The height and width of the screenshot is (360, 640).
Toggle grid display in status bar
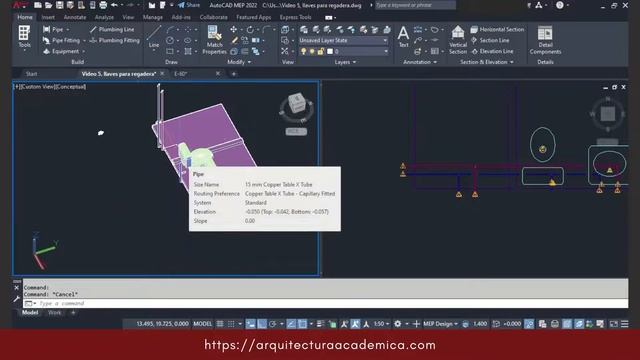tap(220, 324)
